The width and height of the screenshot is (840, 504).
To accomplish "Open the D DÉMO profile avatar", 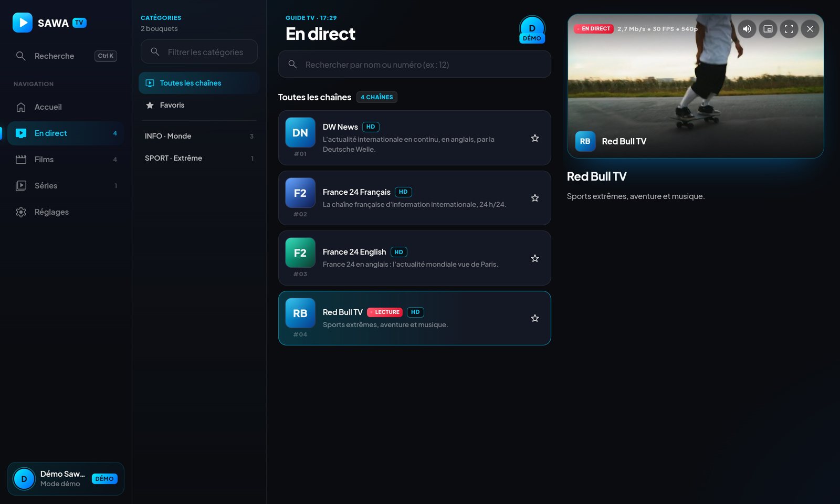I will pyautogui.click(x=532, y=29).
